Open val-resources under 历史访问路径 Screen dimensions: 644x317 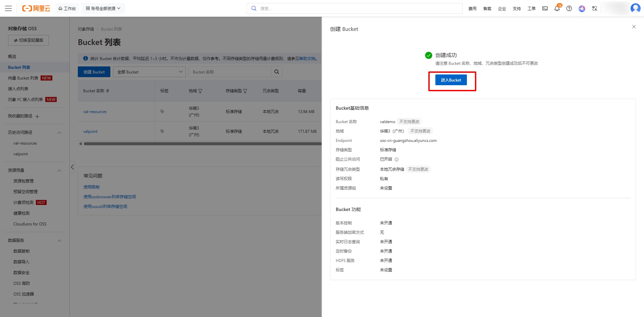[x=25, y=143]
